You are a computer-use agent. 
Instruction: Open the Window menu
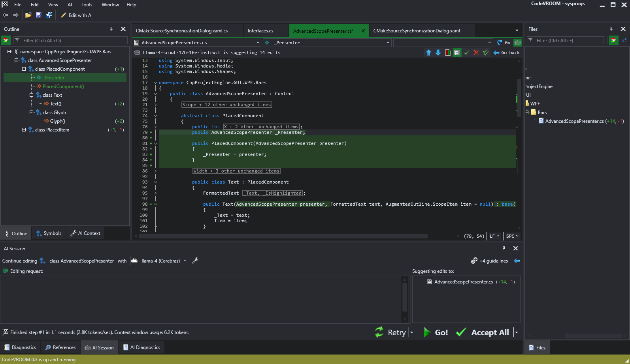[x=110, y=5]
